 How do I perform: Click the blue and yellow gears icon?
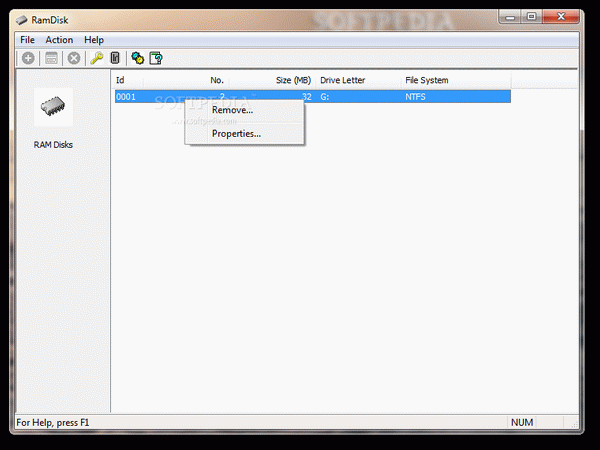(x=137, y=59)
